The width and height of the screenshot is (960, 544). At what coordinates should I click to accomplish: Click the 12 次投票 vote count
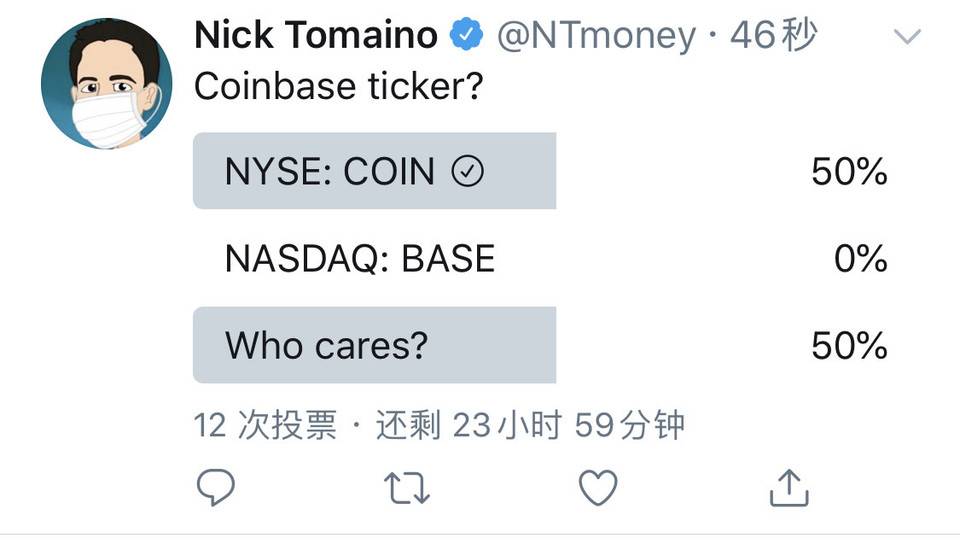coord(265,426)
